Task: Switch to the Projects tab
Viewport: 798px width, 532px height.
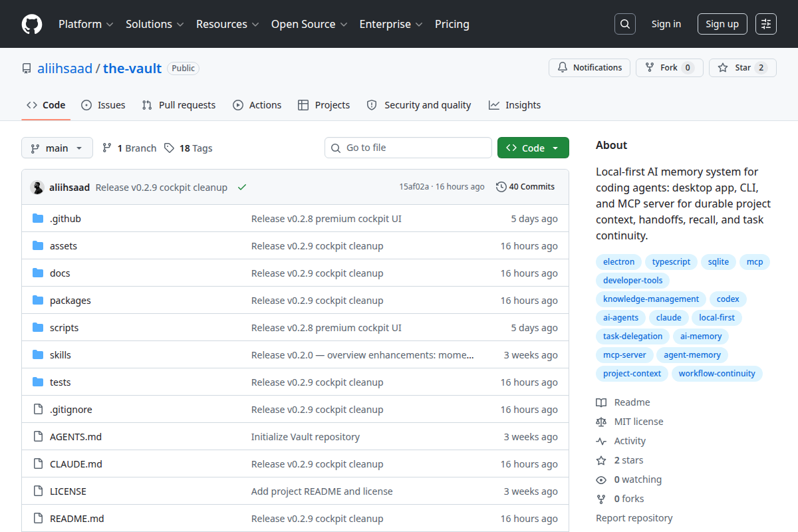Action: (324, 105)
